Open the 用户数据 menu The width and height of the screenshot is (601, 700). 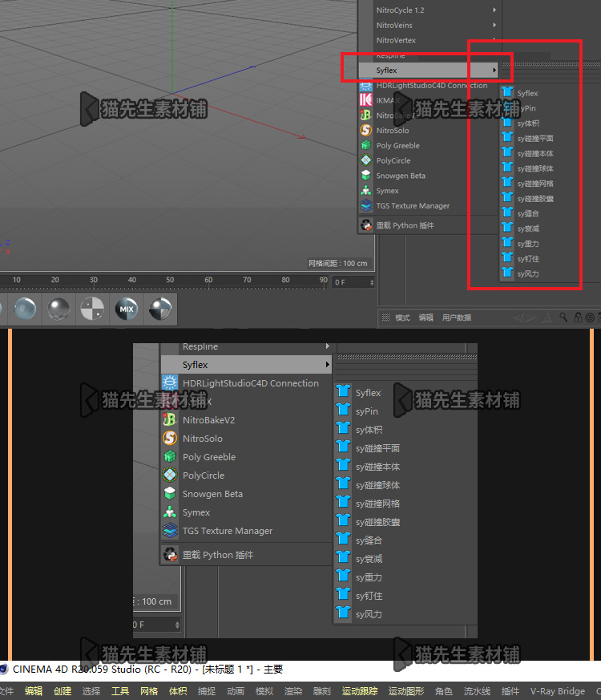tap(457, 318)
